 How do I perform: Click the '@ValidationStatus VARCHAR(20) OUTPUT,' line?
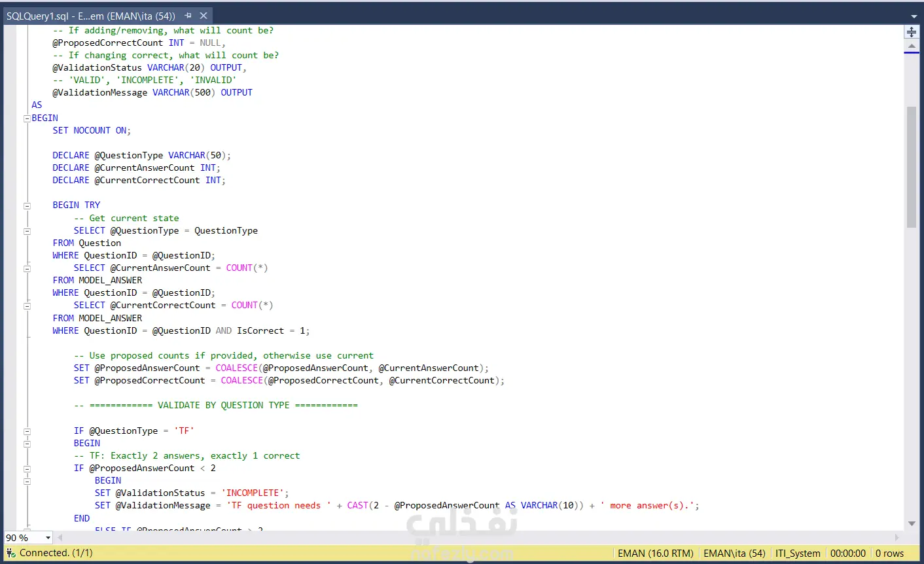pyautogui.click(x=150, y=67)
